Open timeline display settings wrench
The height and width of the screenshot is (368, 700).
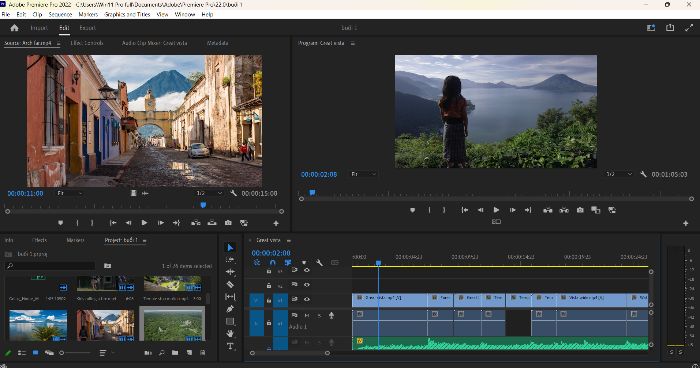point(319,263)
